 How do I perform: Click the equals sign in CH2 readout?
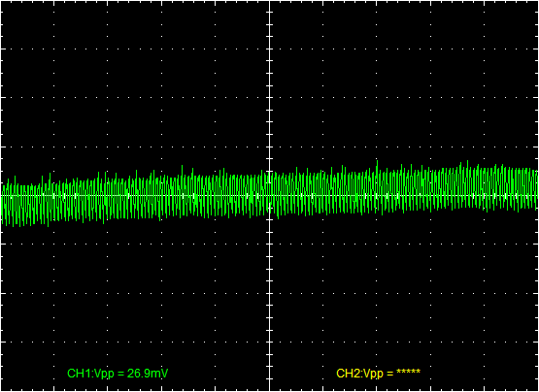[x=389, y=374]
